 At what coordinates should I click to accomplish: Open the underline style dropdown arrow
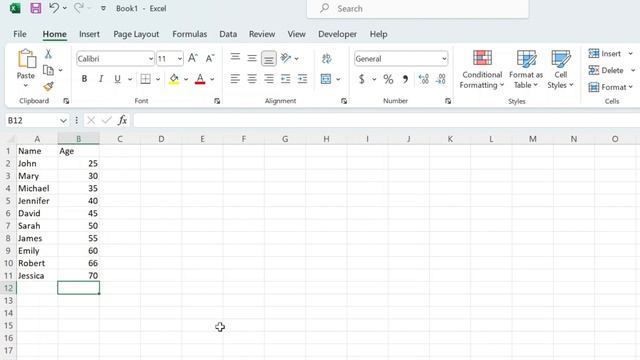pyautogui.click(x=130, y=79)
